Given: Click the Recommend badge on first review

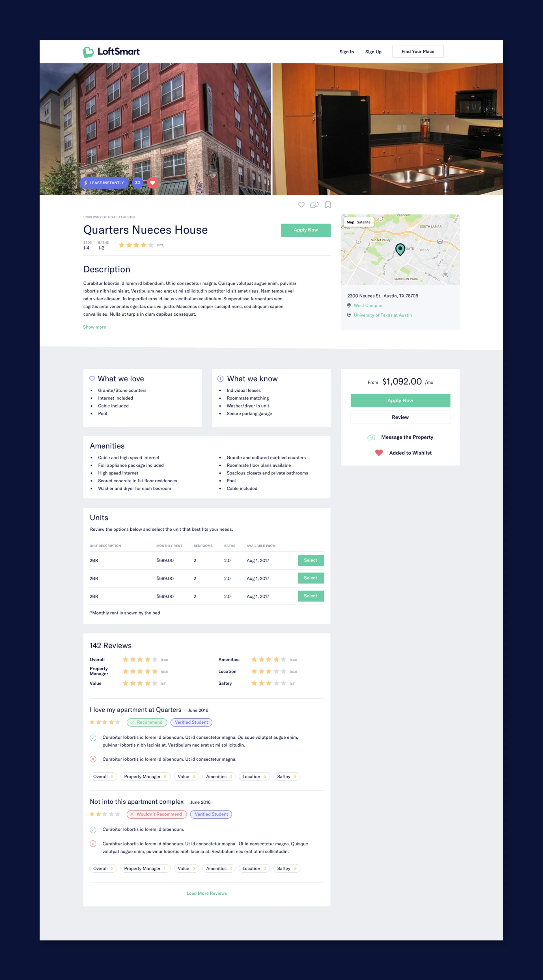Looking at the screenshot, I should tap(147, 722).
